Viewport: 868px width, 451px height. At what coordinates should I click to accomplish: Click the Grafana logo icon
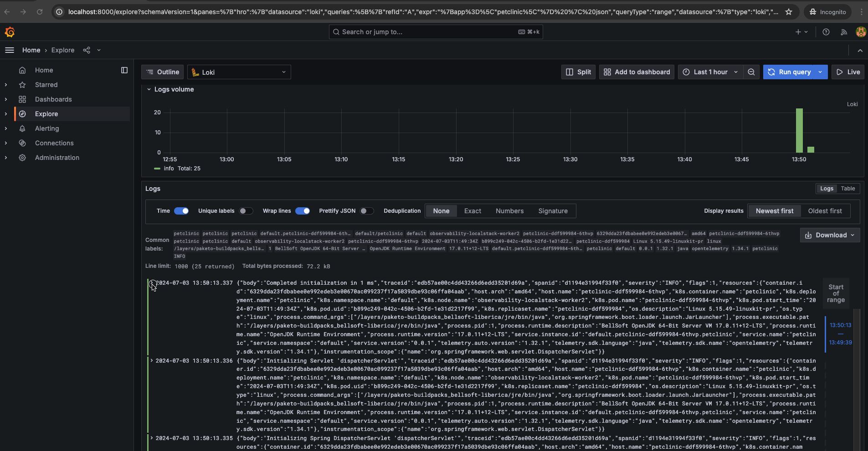pos(10,32)
